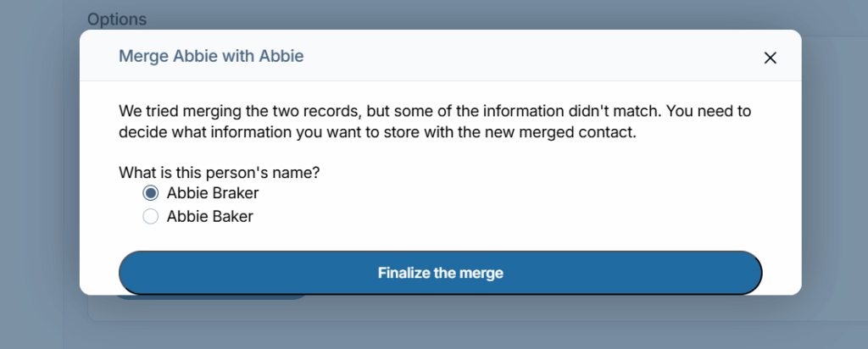The image size is (868, 349).
Task: Click the "Abbie Baker" name label
Action: click(209, 217)
